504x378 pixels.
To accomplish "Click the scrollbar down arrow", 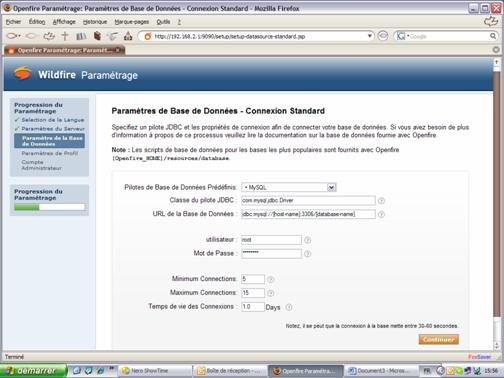I will (x=496, y=345).
